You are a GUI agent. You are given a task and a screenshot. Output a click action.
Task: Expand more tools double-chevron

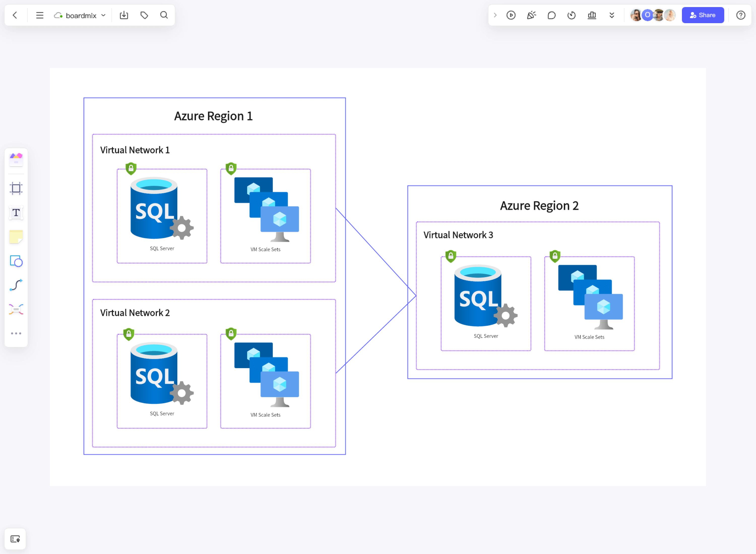pyautogui.click(x=612, y=15)
